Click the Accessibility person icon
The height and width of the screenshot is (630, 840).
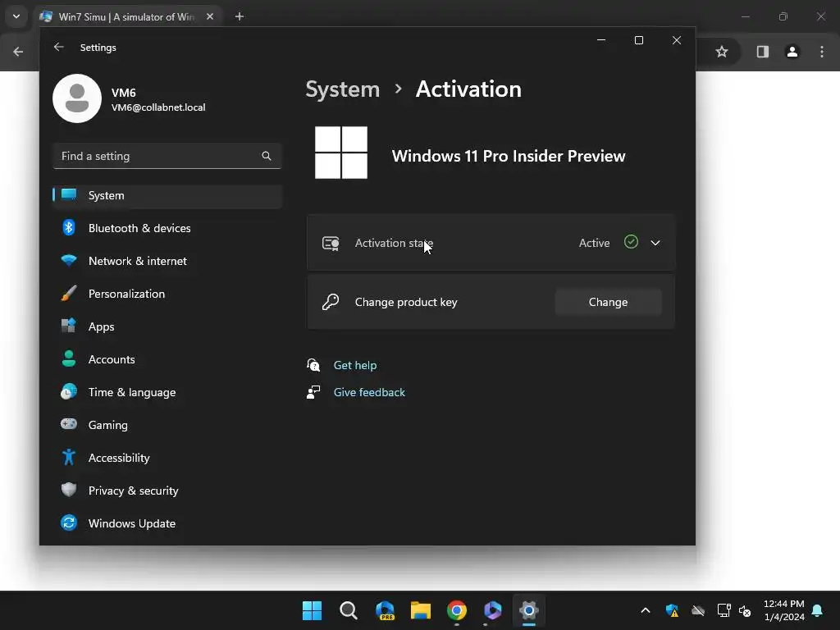tap(69, 457)
